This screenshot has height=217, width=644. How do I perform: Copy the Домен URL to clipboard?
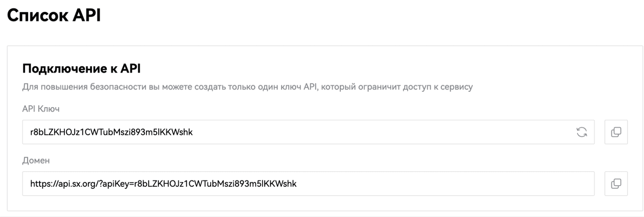click(x=616, y=184)
